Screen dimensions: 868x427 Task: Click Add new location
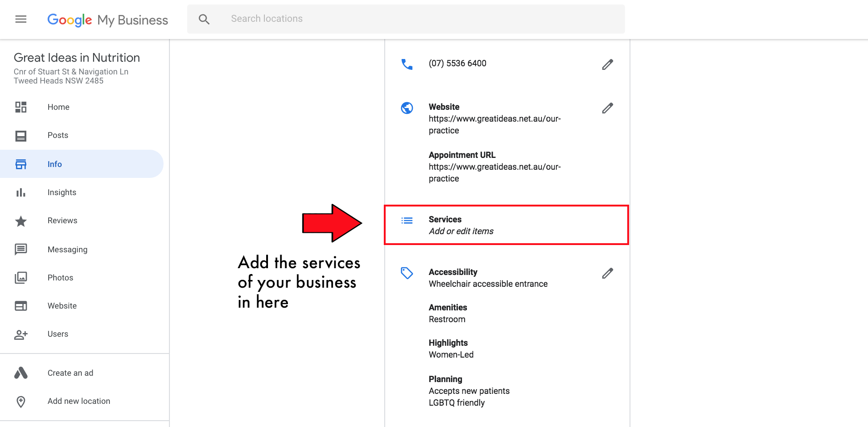tap(79, 401)
